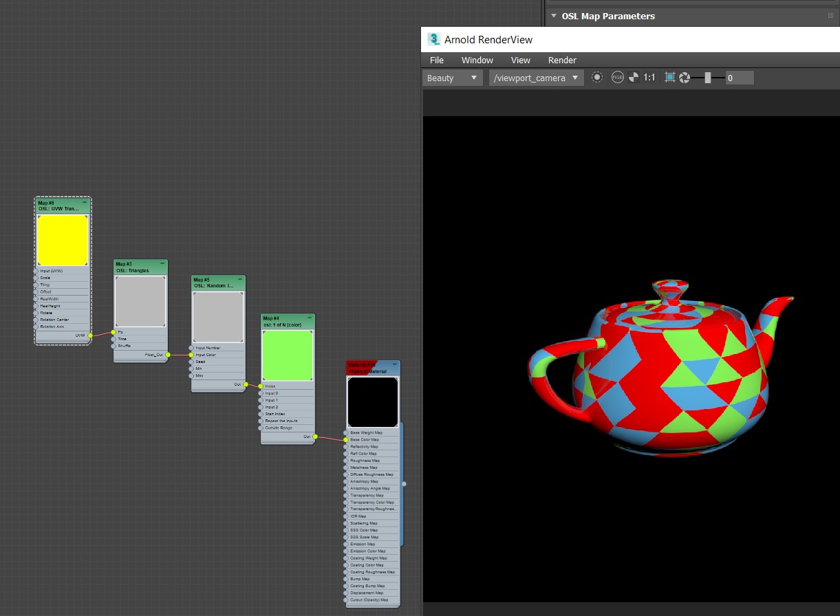Screen dimensions: 840x616
Task: Collapse the OSL Map Parameters rollout
Action: click(x=554, y=15)
